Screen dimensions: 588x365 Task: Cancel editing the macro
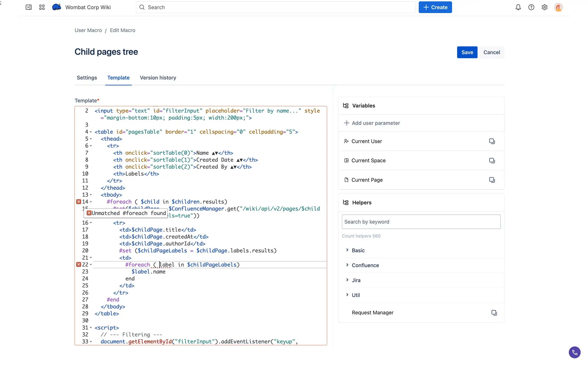pos(492,52)
